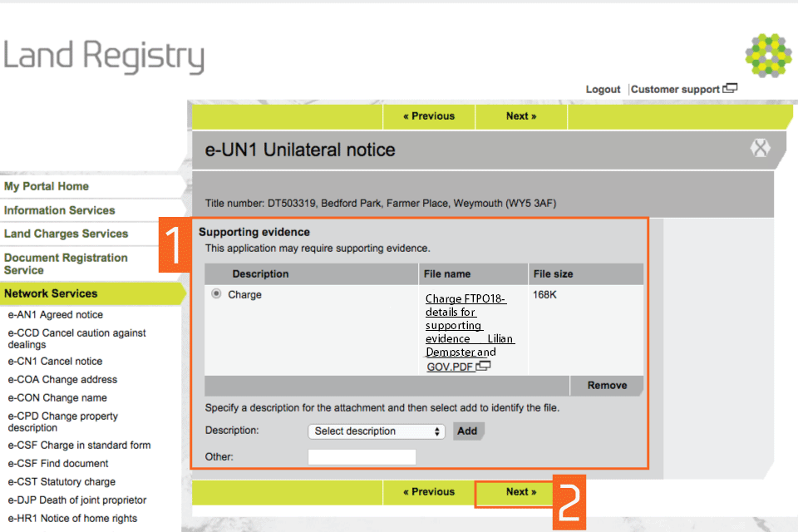Click the close icon in e-UN1 header
The height and width of the screenshot is (532, 798).
[x=760, y=149]
